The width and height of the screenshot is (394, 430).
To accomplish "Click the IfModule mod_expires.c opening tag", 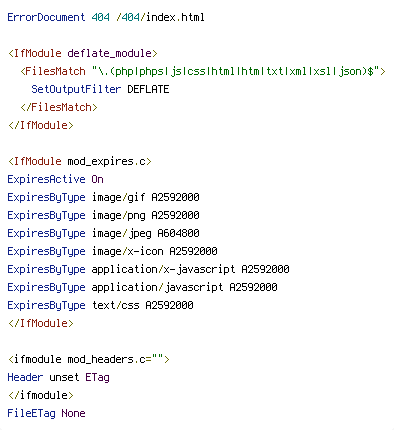I will [x=80, y=161].
